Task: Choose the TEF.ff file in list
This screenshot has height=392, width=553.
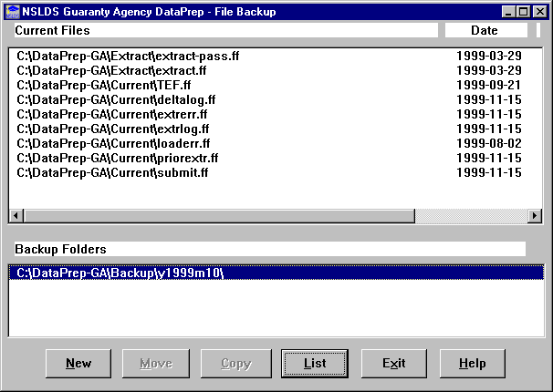Action: (104, 85)
